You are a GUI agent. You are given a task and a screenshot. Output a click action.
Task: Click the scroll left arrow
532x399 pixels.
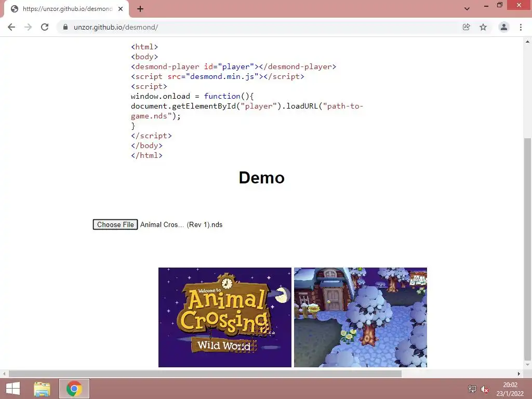pyautogui.click(x=4, y=374)
